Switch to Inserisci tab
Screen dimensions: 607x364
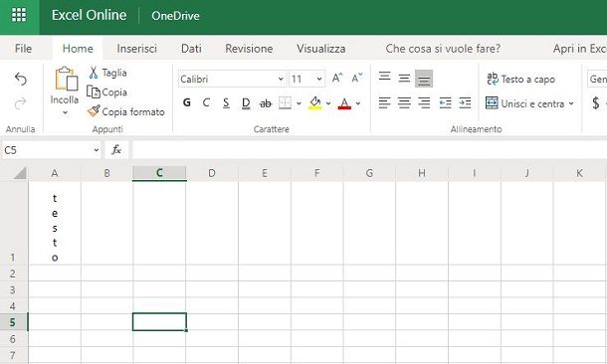pos(136,49)
